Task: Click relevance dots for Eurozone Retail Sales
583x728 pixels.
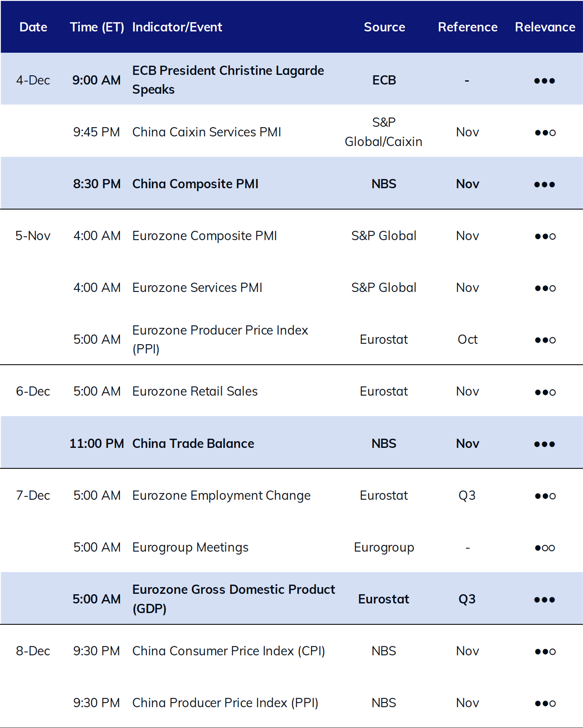Action: pyautogui.click(x=545, y=392)
